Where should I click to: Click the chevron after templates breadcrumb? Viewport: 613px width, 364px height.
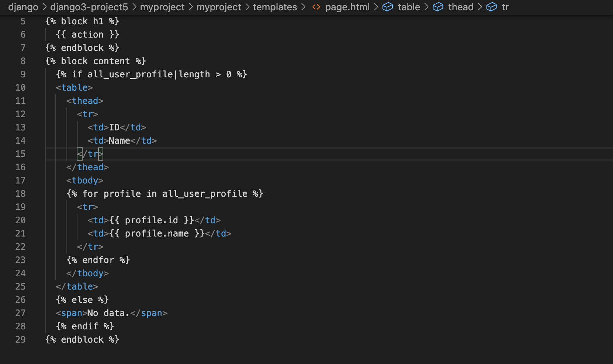pyautogui.click(x=304, y=7)
